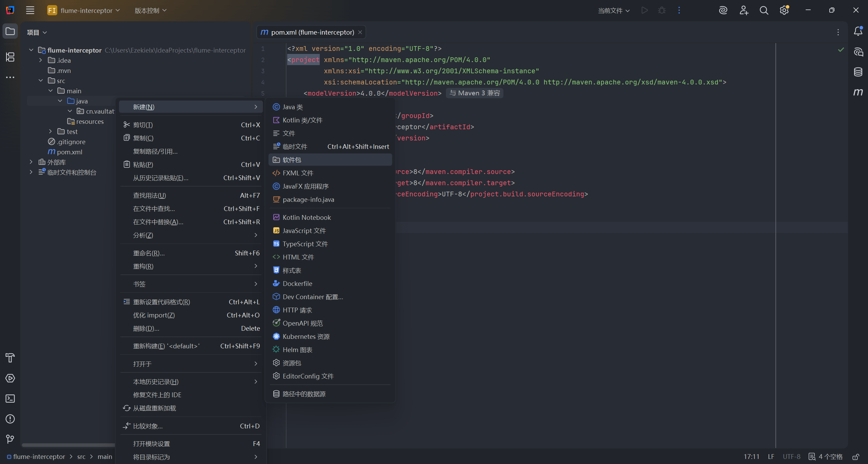
Task: Expand 临时文件和控制台 node
Action: (31, 172)
